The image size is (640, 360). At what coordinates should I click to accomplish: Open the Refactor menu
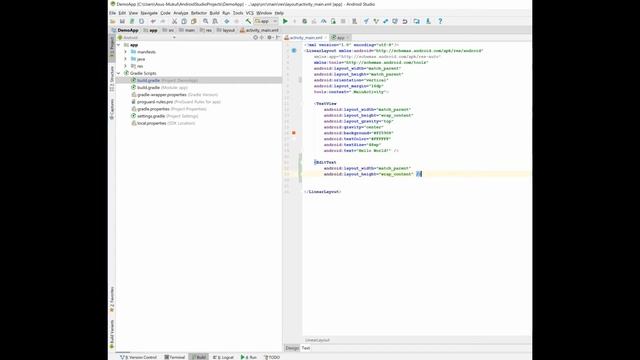tap(199, 13)
